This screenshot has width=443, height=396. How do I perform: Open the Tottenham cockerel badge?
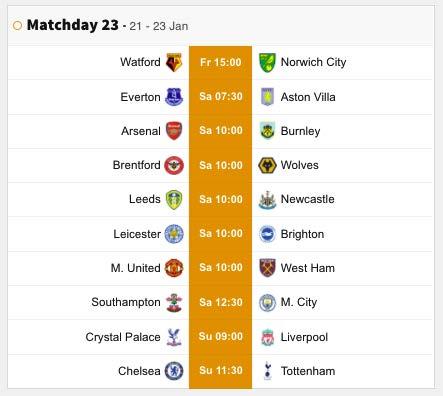267,371
